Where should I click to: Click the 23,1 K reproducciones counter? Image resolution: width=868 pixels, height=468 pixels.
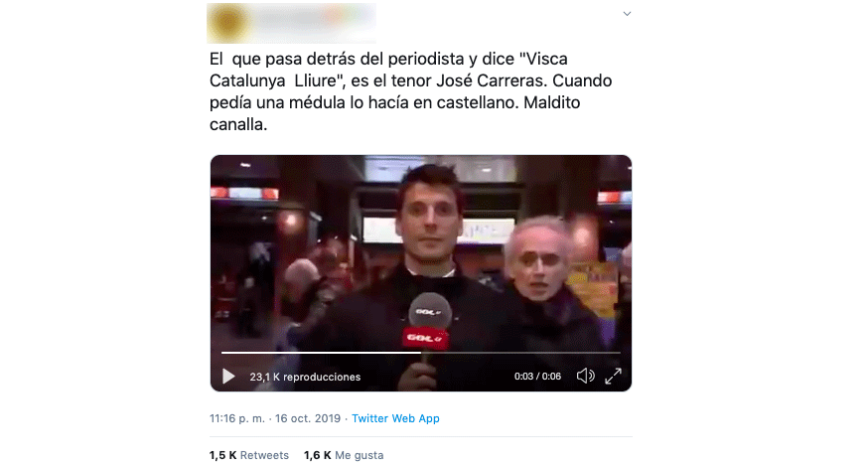pos(305,377)
